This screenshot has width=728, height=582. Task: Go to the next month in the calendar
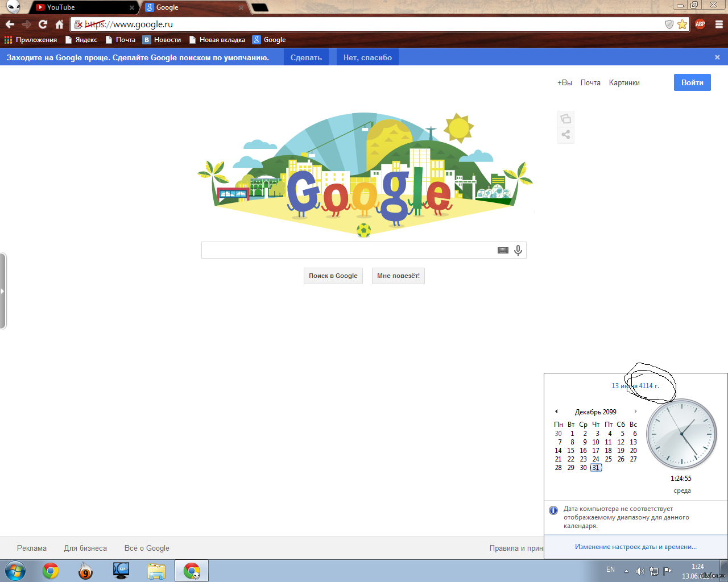[x=635, y=411]
